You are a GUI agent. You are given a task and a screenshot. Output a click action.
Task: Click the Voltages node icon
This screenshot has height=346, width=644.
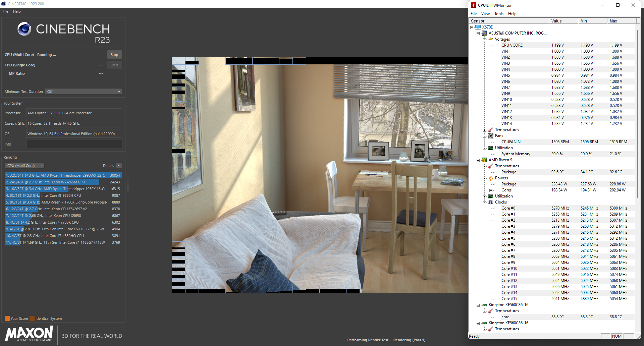click(x=491, y=39)
